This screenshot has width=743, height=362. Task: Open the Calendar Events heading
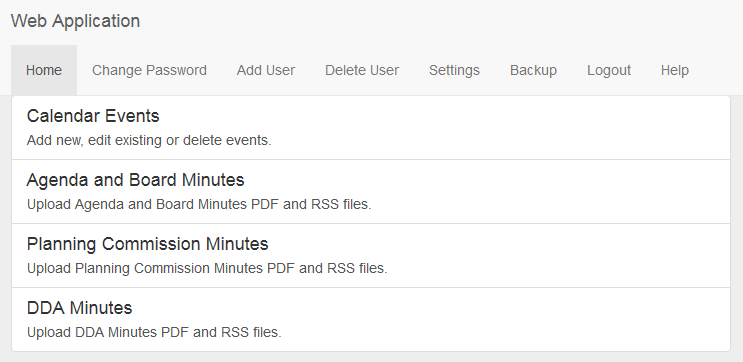point(93,116)
